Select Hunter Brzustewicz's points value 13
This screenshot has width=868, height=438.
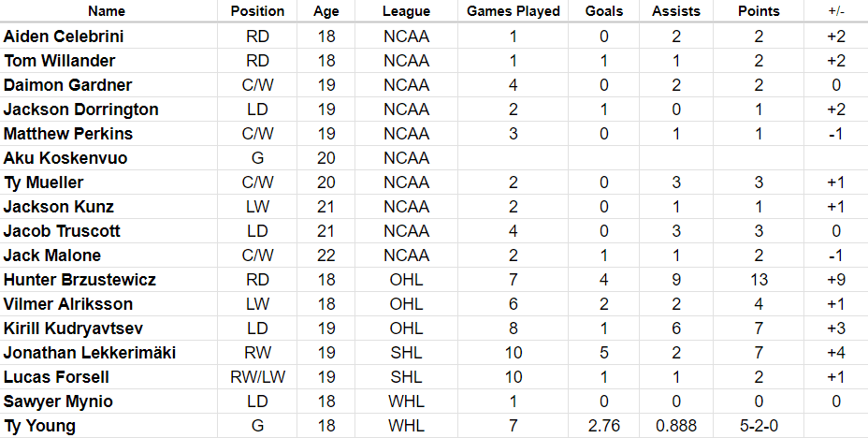[758, 280]
